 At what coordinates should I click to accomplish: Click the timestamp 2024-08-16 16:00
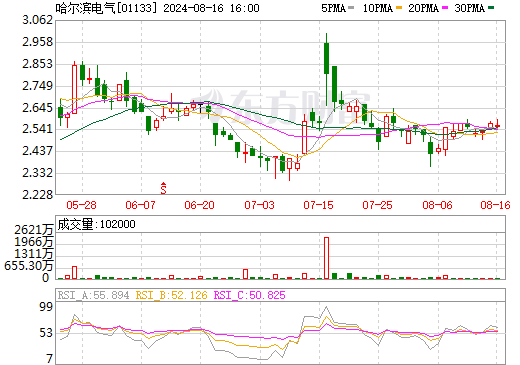pyautogui.click(x=211, y=8)
